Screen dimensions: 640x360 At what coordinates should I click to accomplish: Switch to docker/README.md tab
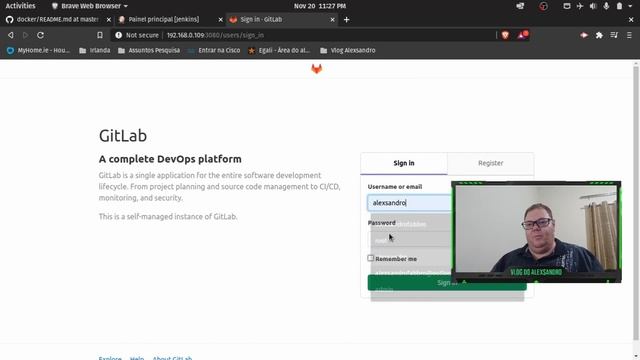click(x=57, y=20)
